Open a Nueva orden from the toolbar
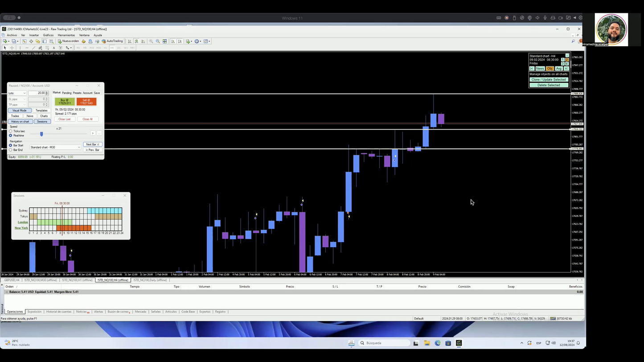 click(68, 41)
